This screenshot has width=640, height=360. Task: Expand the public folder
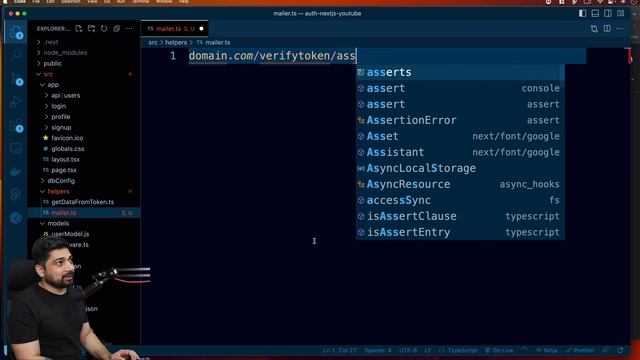click(x=84, y=63)
